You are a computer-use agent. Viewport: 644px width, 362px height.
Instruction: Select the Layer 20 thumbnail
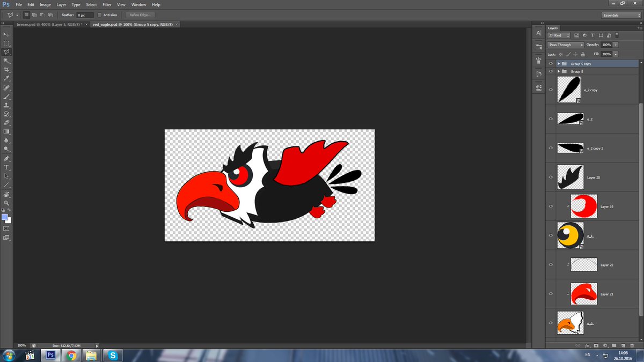coord(570,177)
